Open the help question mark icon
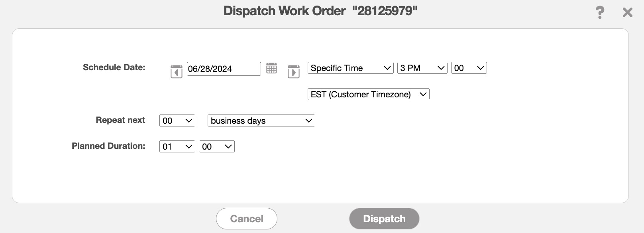 click(x=599, y=12)
